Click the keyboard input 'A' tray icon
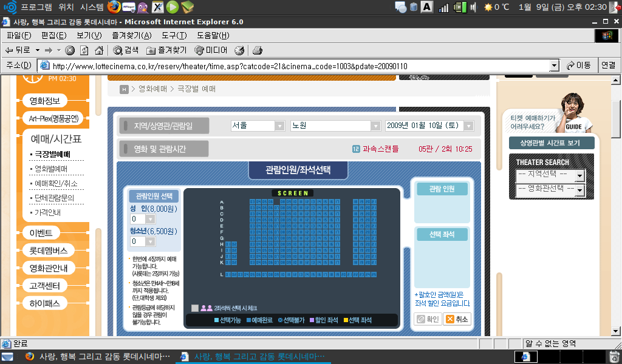622x364 pixels. click(427, 7)
